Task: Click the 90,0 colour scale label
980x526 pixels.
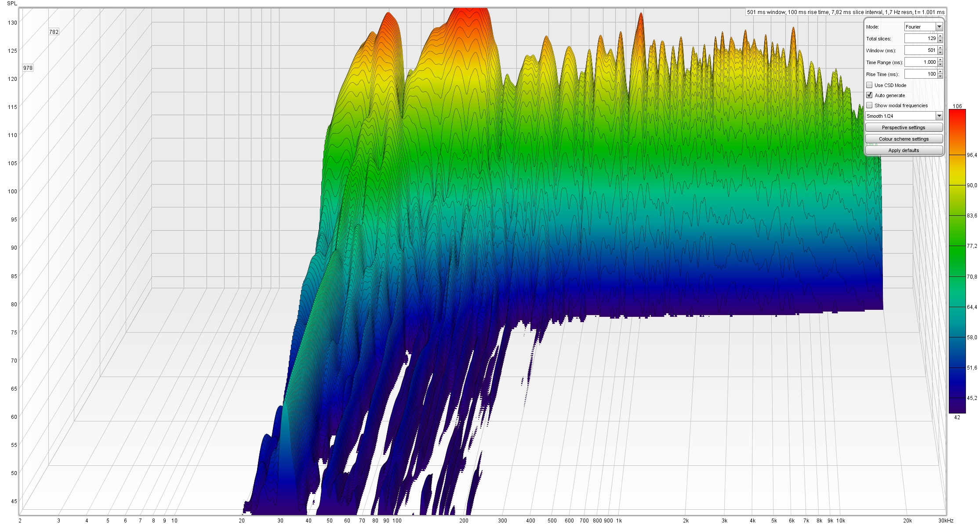Action: coord(972,185)
